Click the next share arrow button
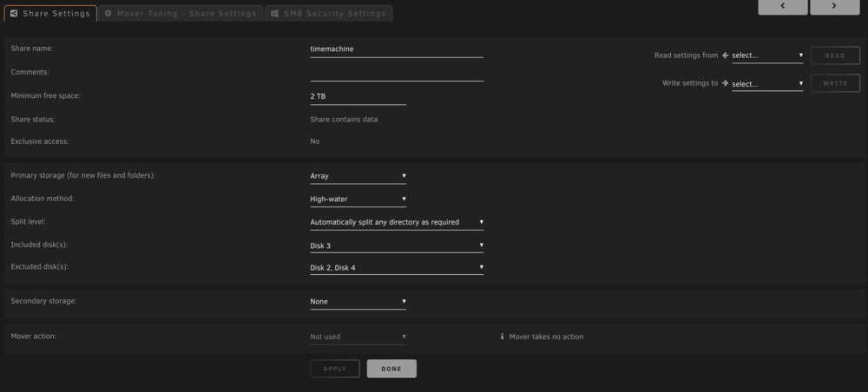This screenshot has width=868, height=392. click(x=835, y=6)
